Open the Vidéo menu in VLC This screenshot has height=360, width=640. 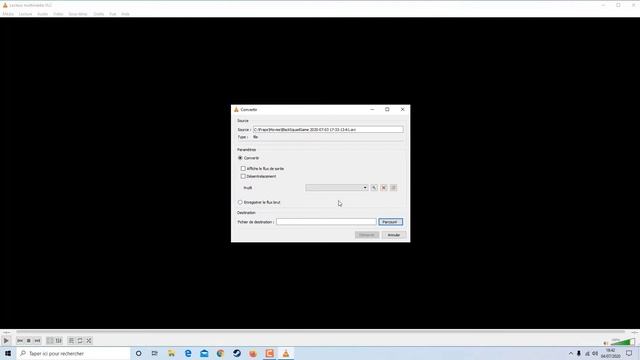(x=58, y=14)
